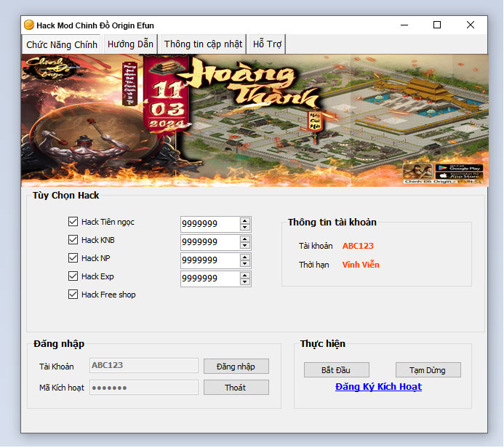Click the gold coin app icon in title bar
504x448 pixels.
29,25
